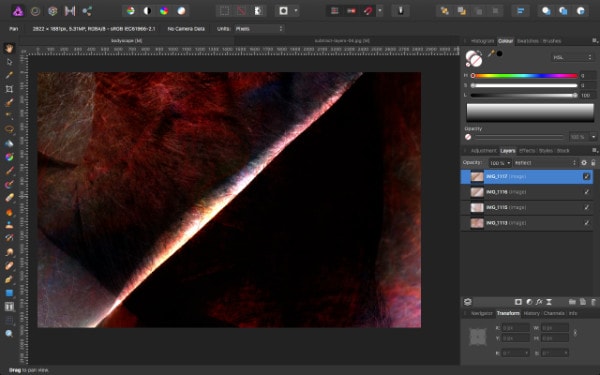The height and width of the screenshot is (375, 600).
Task: Select the Erase Brush tool
Action: click(x=9, y=198)
